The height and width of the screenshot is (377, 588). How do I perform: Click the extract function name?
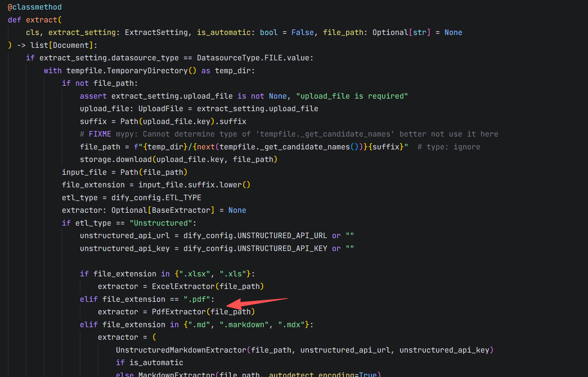[x=42, y=20]
